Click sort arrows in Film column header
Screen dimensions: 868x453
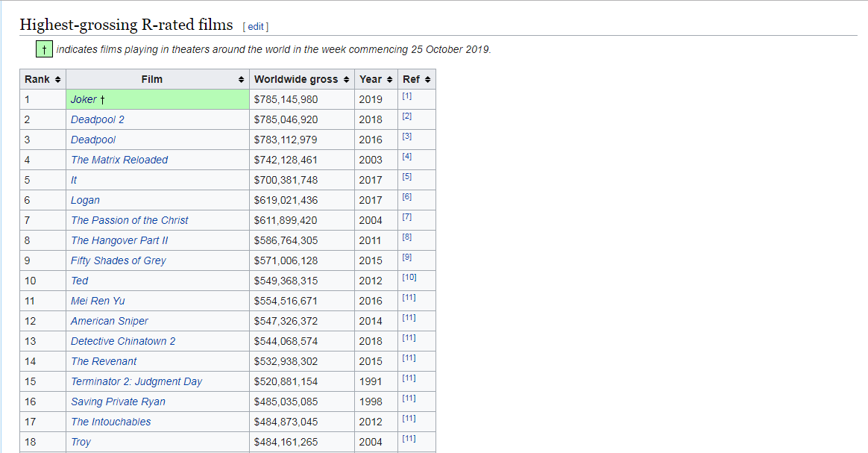pyautogui.click(x=241, y=80)
